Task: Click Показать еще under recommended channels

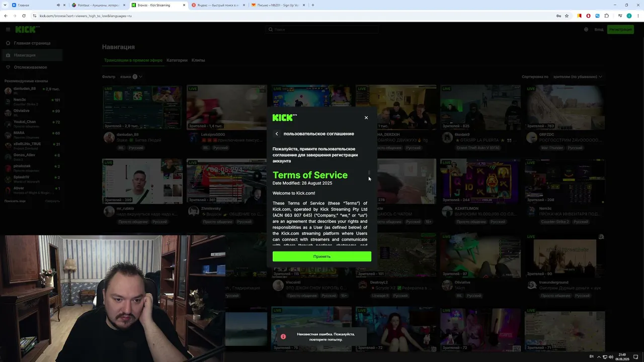Action: (15, 201)
